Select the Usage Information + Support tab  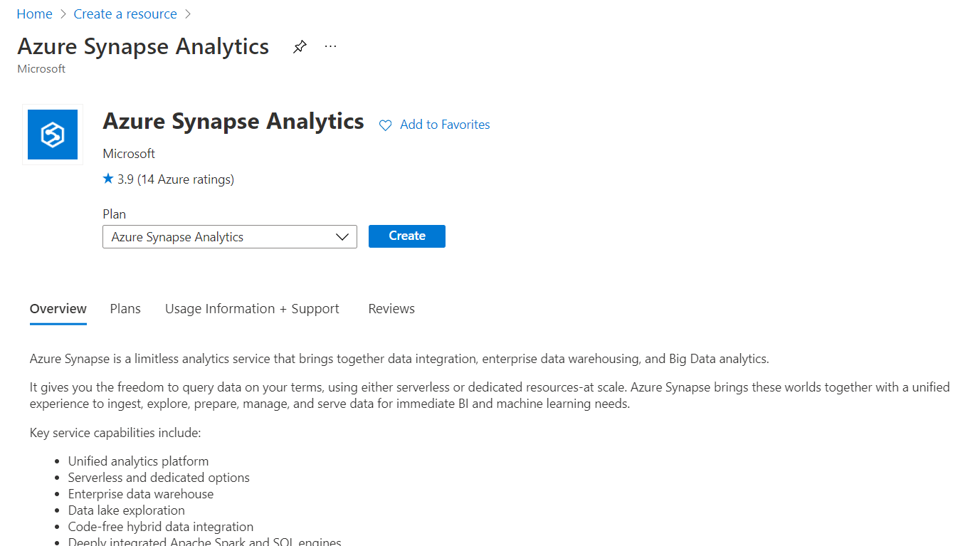252,309
